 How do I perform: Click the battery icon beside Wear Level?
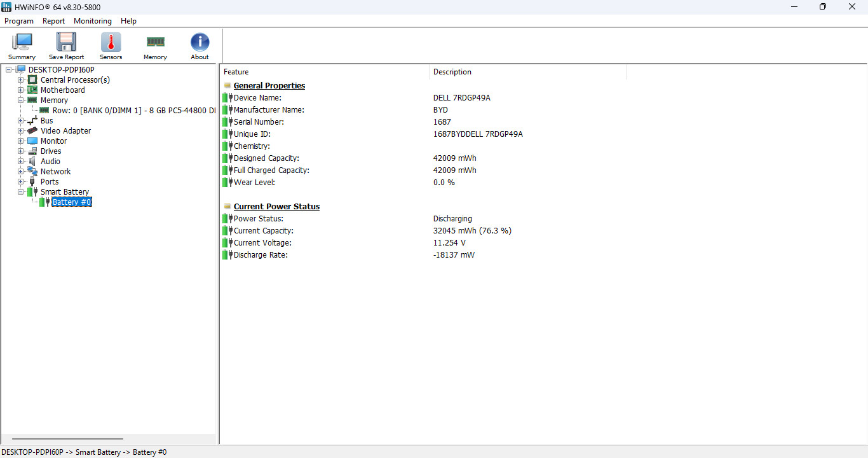click(x=227, y=183)
